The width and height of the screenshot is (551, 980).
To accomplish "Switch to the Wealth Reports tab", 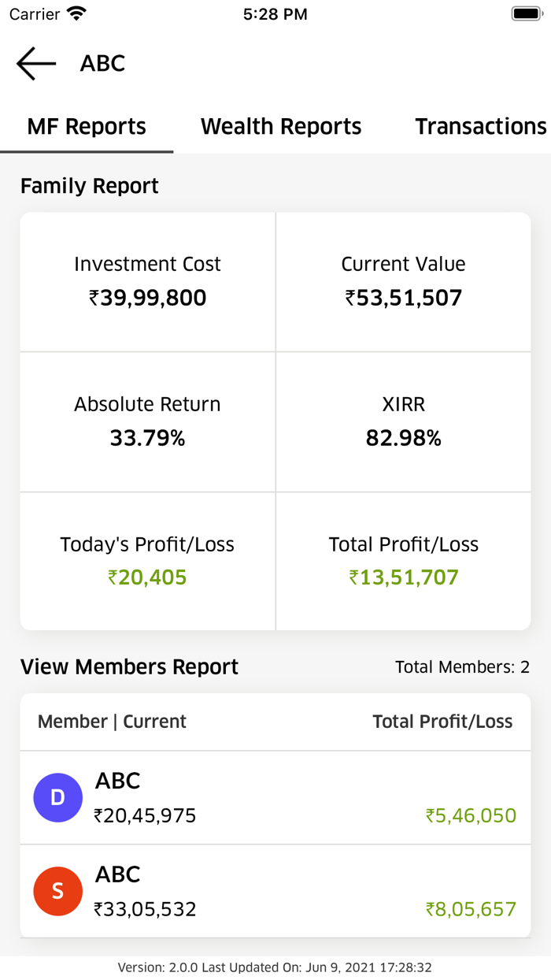I will (281, 126).
